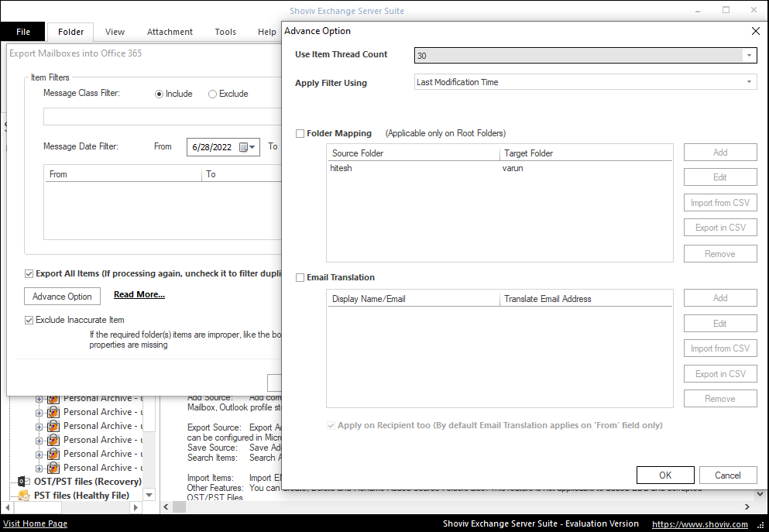Select the hitesh source folder row
Viewport: 769px width, 532px height.
[500, 168]
